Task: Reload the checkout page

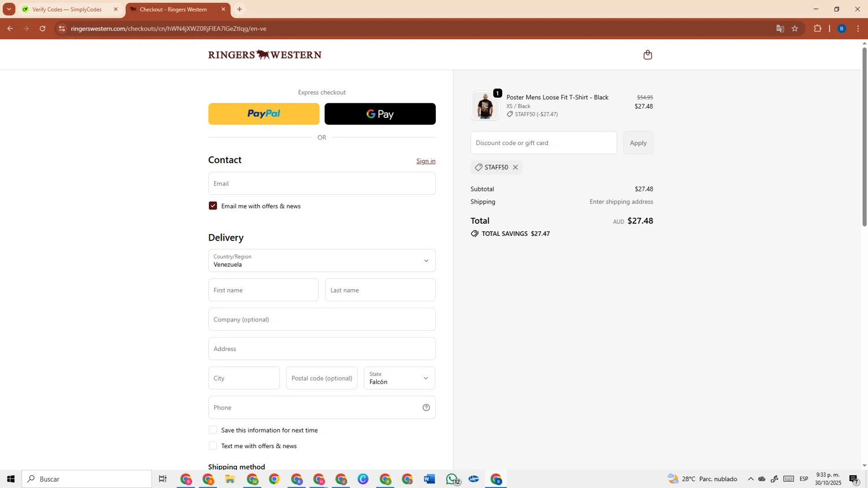Action: [42, 28]
